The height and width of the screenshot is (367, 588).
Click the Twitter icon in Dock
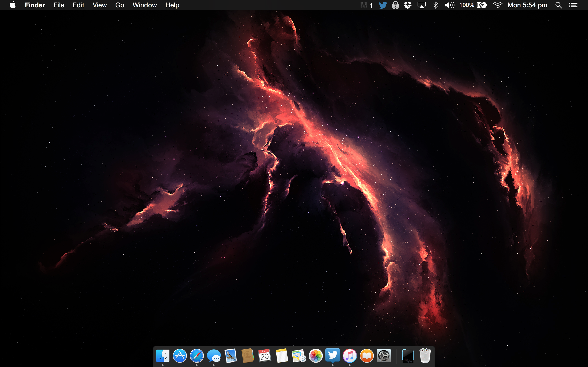coord(333,355)
